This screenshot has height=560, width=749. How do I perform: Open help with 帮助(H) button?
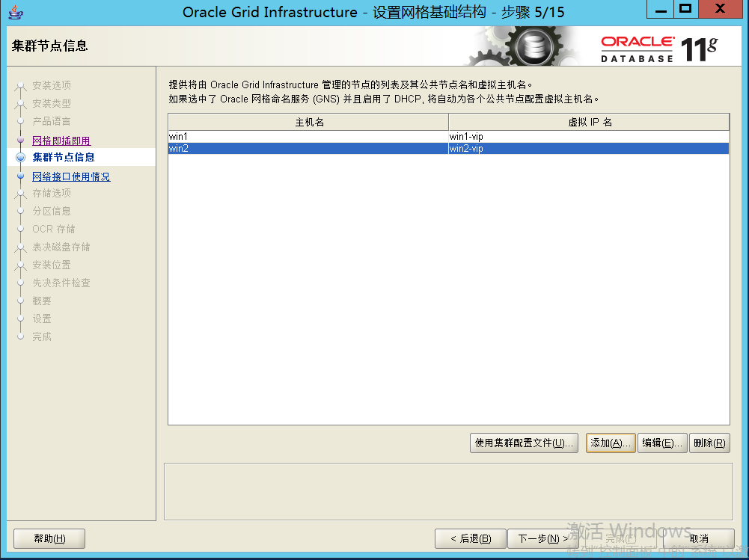coord(49,538)
